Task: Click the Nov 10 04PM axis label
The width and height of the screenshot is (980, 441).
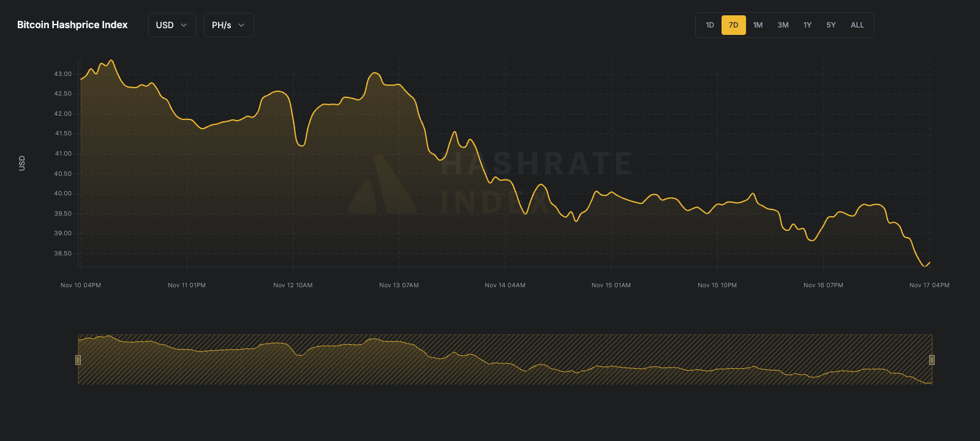Action: pyautogui.click(x=81, y=285)
